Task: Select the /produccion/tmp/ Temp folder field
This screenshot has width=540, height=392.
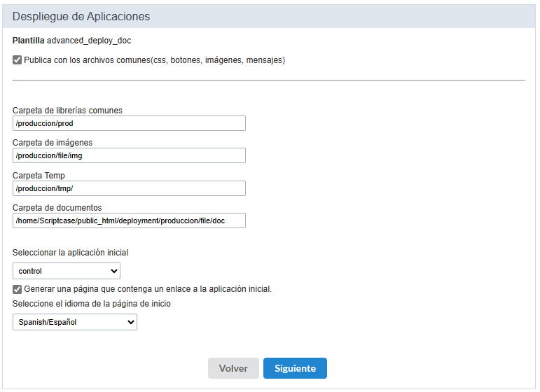Action: pyautogui.click(x=129, y=188)
